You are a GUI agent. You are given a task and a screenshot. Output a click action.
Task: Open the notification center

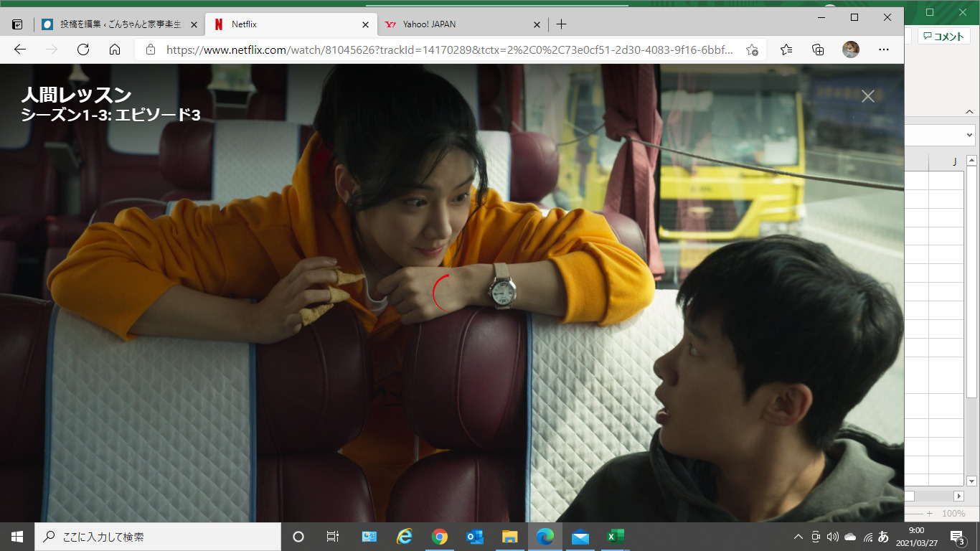[x=957, y=537]
